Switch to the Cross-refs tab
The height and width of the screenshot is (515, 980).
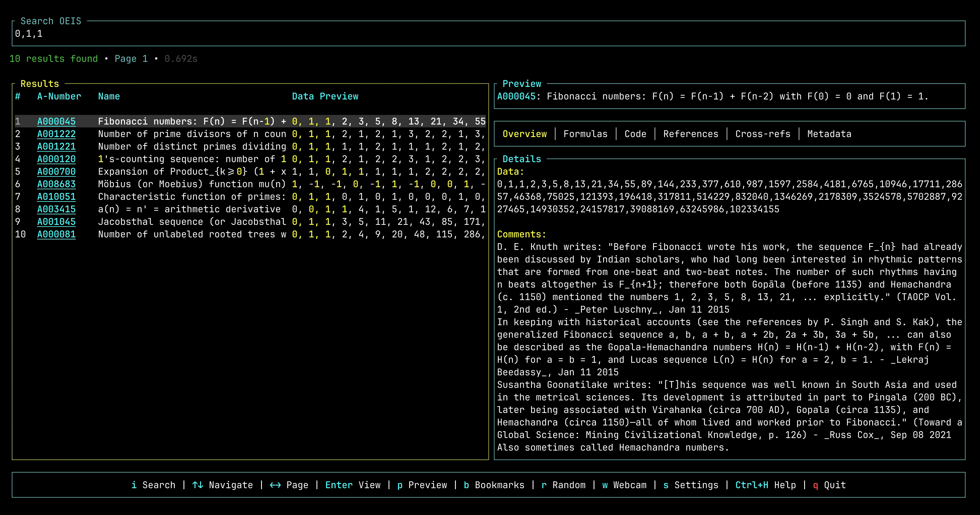pos(763,134)
